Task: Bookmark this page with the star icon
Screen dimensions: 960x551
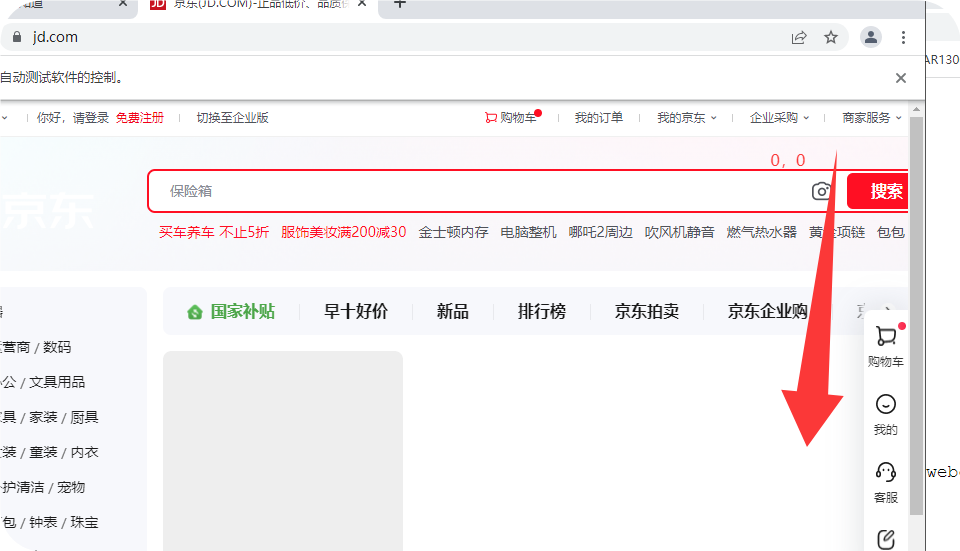Action: tap(831, 38)
